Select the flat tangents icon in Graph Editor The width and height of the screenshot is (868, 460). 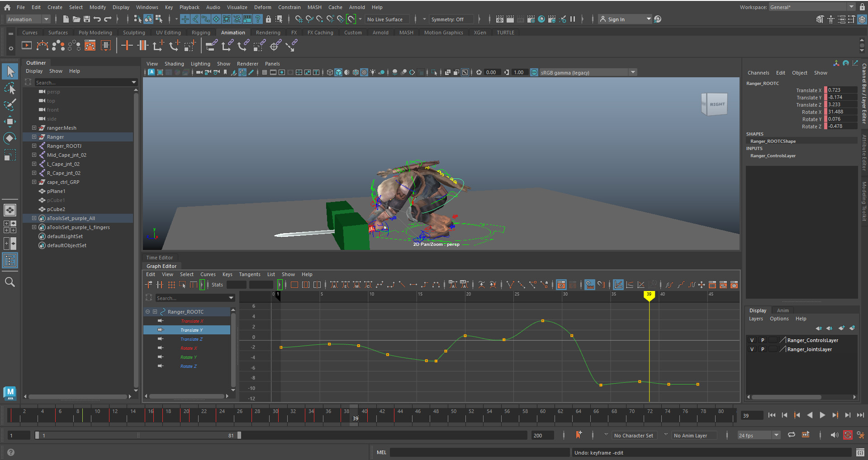point(413,285)
